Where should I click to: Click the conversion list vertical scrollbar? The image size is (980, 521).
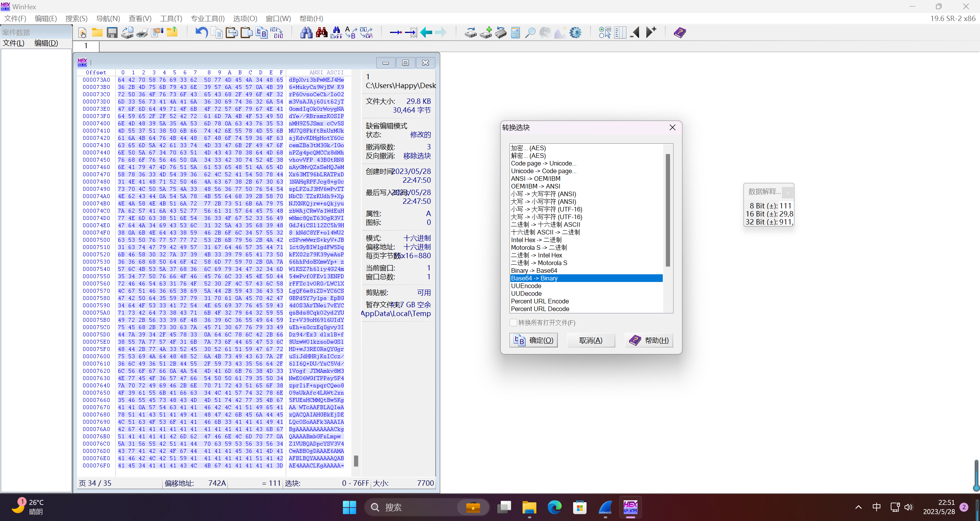668,210
